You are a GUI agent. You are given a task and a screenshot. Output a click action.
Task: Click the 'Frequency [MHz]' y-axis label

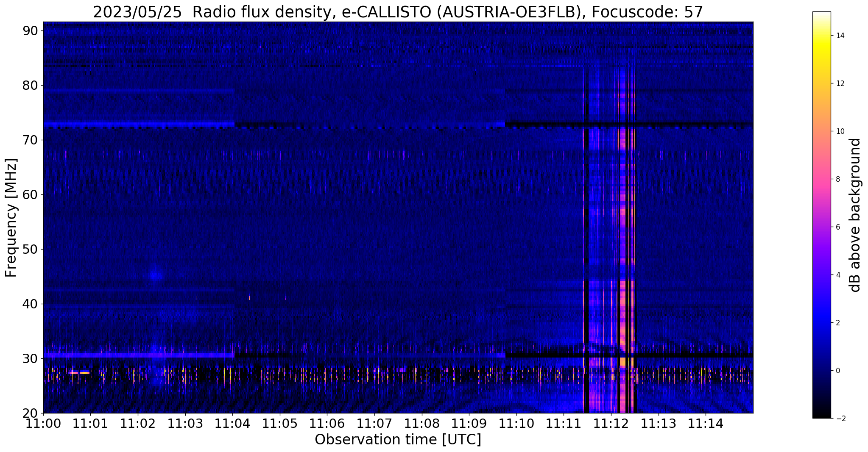click(x=11, y=218)
